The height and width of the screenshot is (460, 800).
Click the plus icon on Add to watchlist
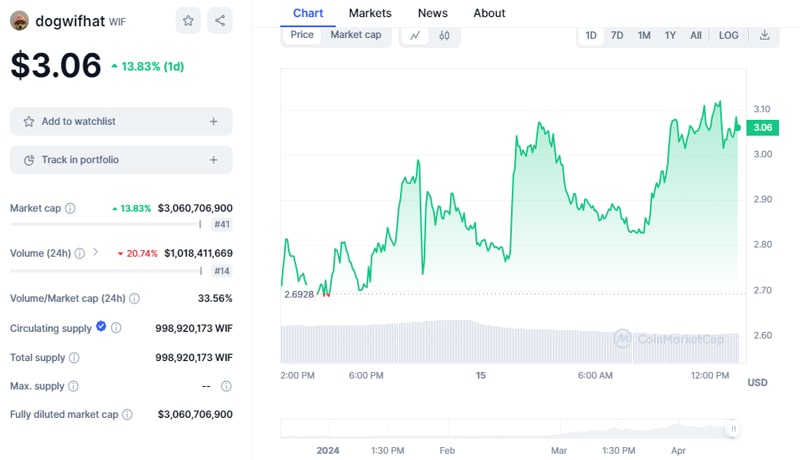tap(214, 121)
